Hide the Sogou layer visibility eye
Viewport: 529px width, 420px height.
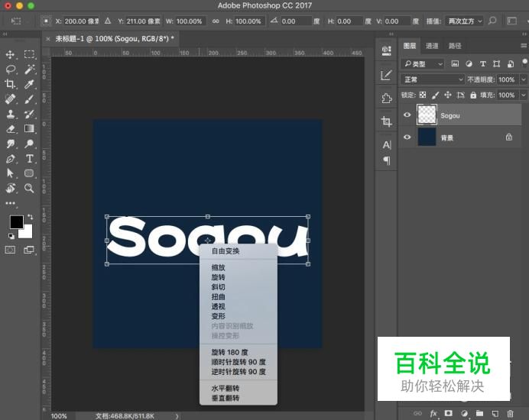[x=407, y=115]
